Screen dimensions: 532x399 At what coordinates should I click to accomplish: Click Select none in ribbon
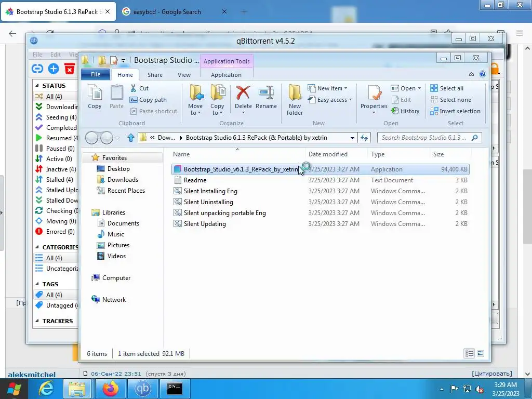click(451, 100)
